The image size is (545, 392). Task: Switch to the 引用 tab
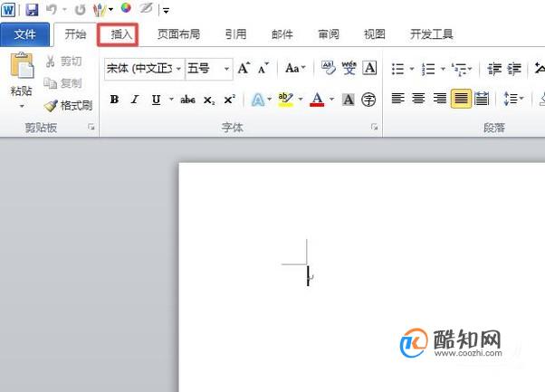pyautogui.click(x=235, y=34)
